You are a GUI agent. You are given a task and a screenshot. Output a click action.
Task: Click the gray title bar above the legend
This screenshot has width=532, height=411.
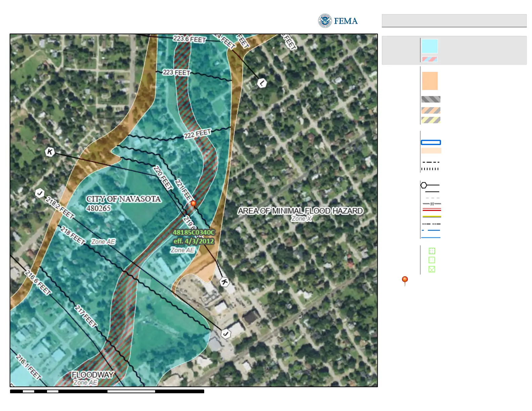(x=454, y=20)
